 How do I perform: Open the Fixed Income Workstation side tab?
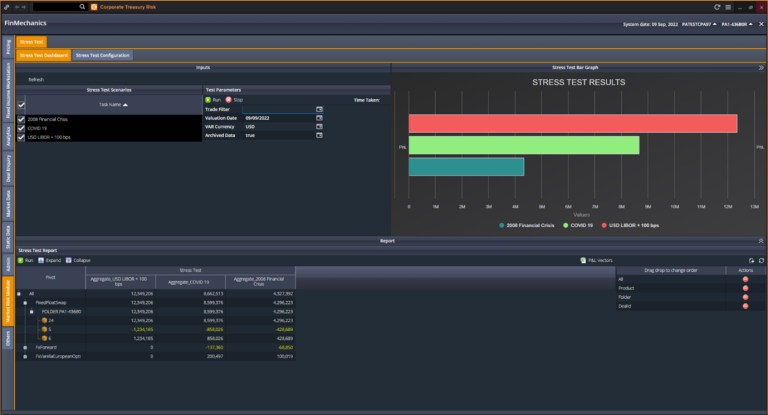8,90
